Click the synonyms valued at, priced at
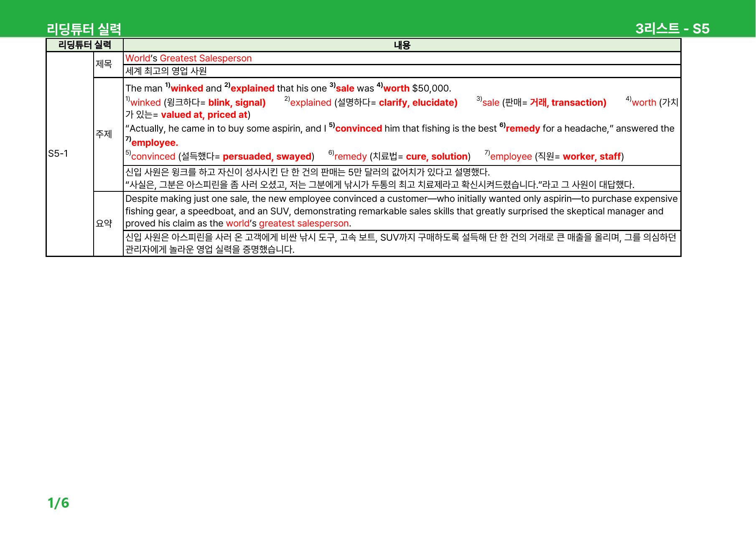The image size is (756, 534). (204, 114)
